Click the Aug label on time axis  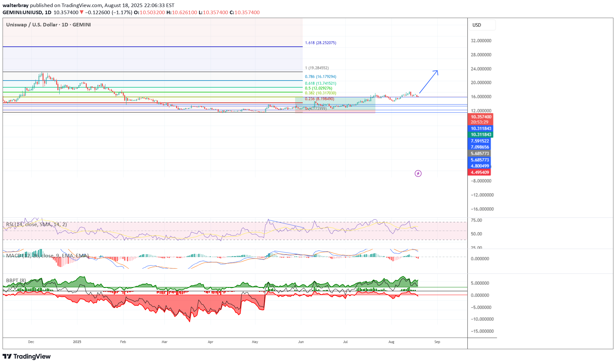coord(391,342)
